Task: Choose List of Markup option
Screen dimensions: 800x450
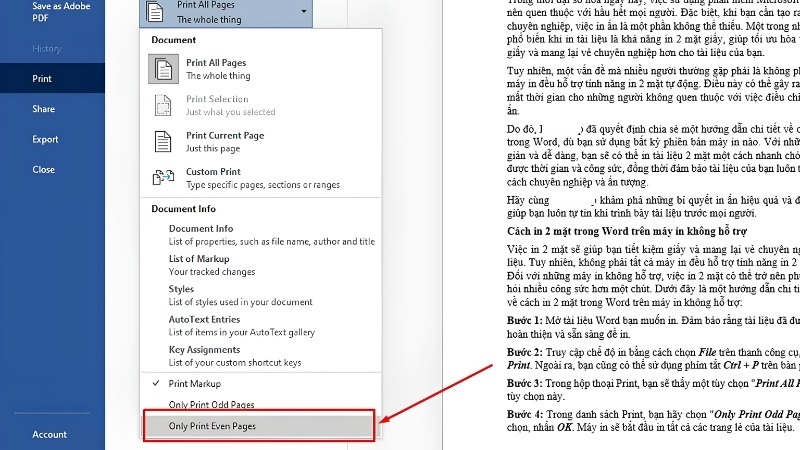Action: point(212,265)
